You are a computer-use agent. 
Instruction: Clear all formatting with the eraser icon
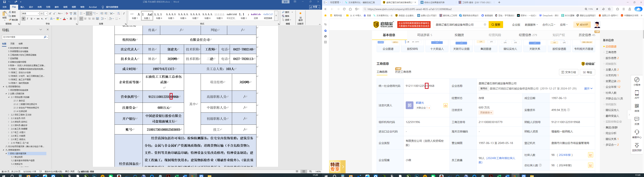click(x=67, y=13)
